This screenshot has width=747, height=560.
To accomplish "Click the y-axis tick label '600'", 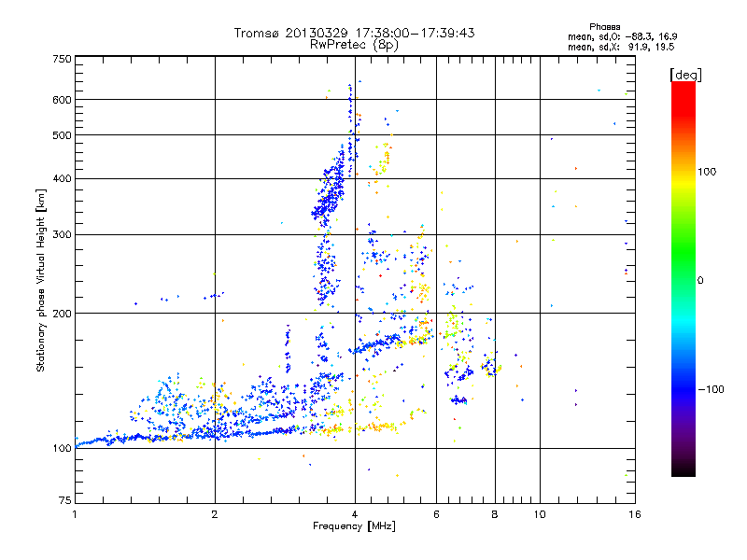I will coord(62,100).
